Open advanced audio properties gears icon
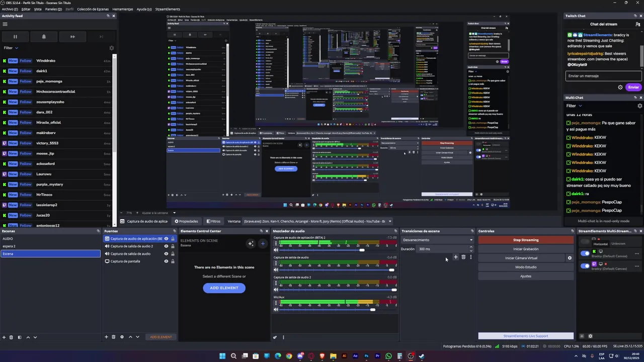The width and height of the screenshot is (644, 362). pos(275,337)
